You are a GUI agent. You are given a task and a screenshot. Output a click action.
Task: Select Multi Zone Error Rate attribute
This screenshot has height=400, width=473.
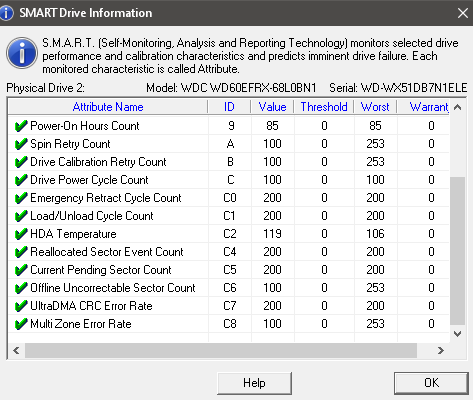click(x=81, y=324)
